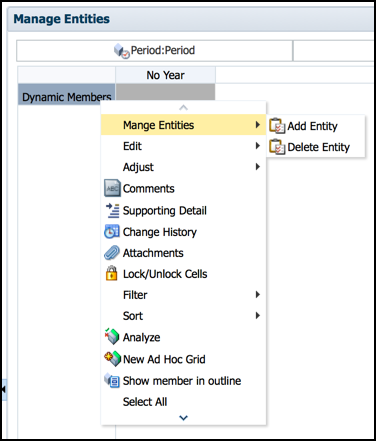Click the left panel collapse arrow
The height and width of the screenshot is (441, 376).
(3, 389)
